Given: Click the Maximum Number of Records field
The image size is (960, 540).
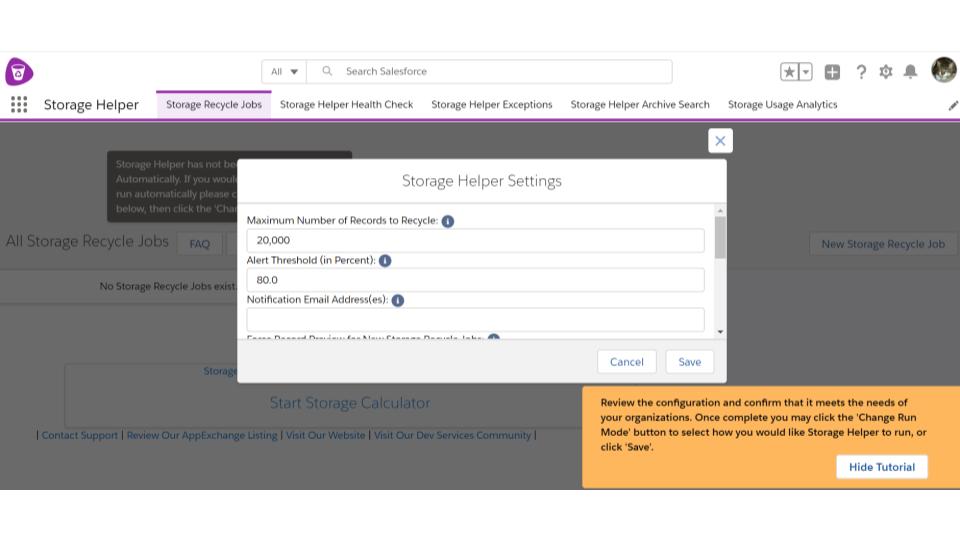Looking at the screenshot, I should click(x=475, y=241).
